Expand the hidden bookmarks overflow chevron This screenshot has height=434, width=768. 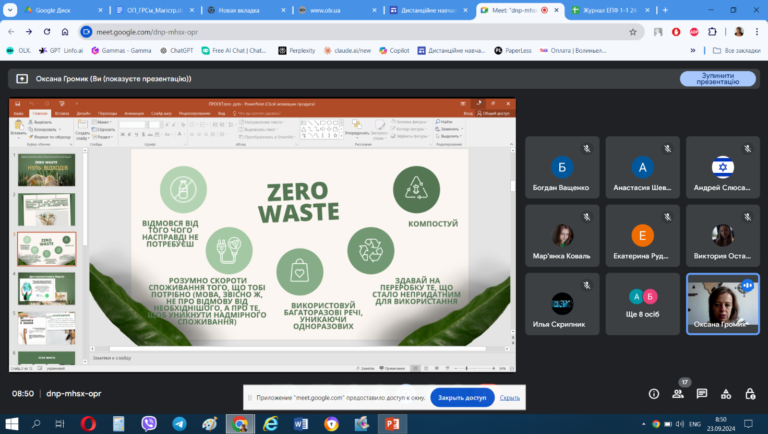point(693,50)
